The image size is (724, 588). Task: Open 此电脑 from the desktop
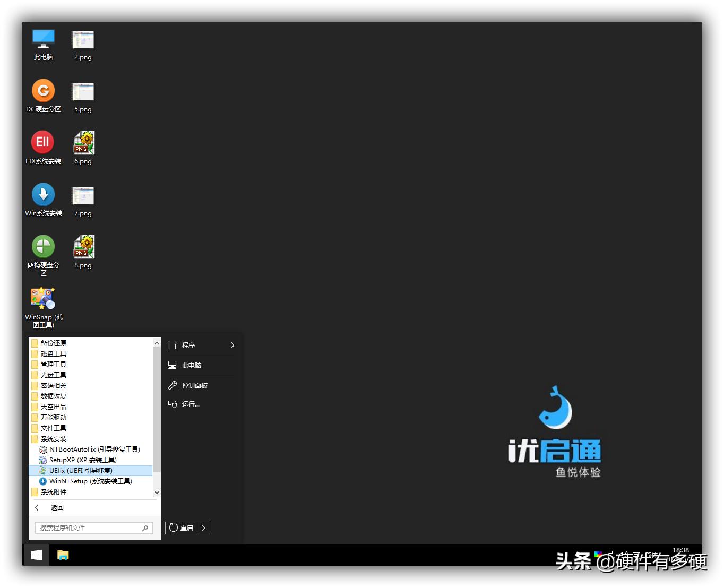tap(43, 38)
